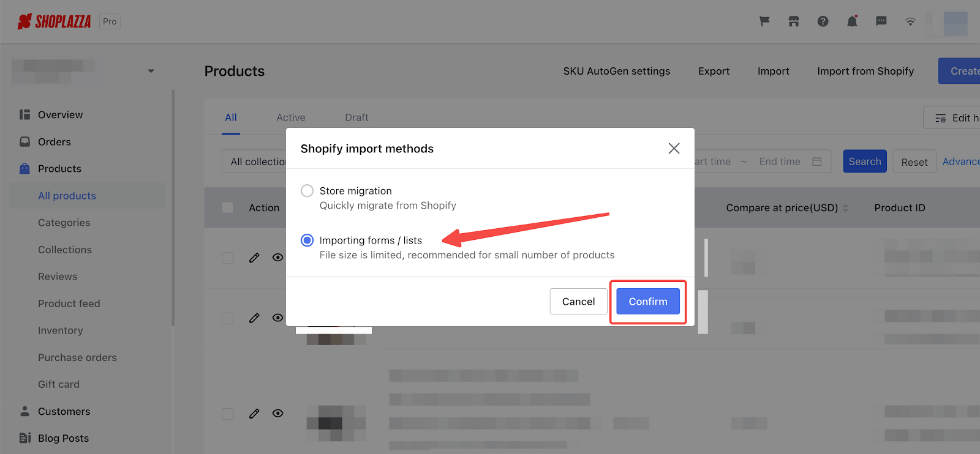The width and height of the screenshot is (980, 454).
Task: Click the Pro plan badge
Action: [x=110, y=21]
